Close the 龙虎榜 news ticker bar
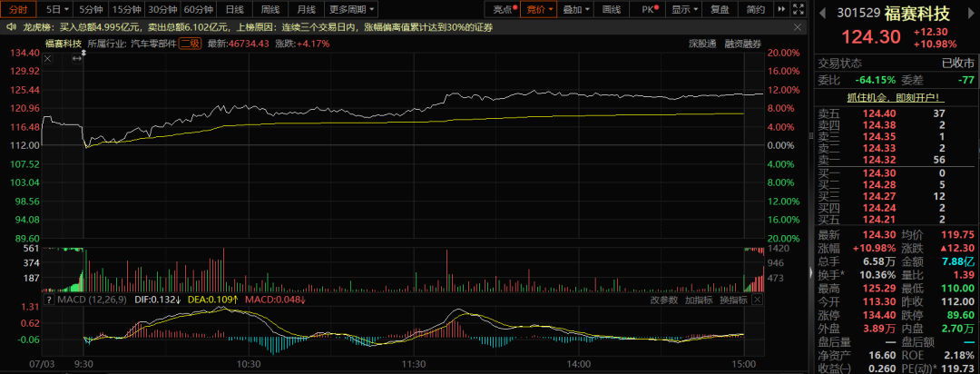Screen dimensions: 980x374 797,27
